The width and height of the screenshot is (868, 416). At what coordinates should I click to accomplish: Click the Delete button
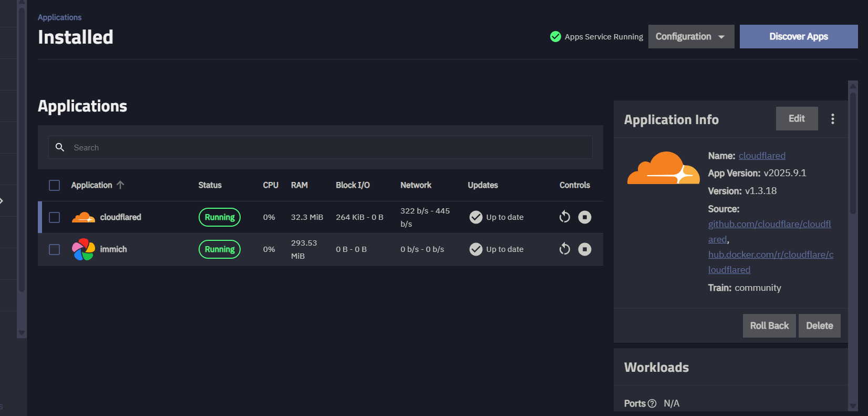point(820,326)
